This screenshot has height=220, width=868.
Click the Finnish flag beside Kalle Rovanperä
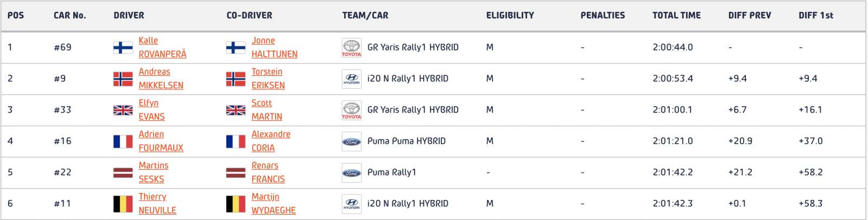click(x=123, y=48)
